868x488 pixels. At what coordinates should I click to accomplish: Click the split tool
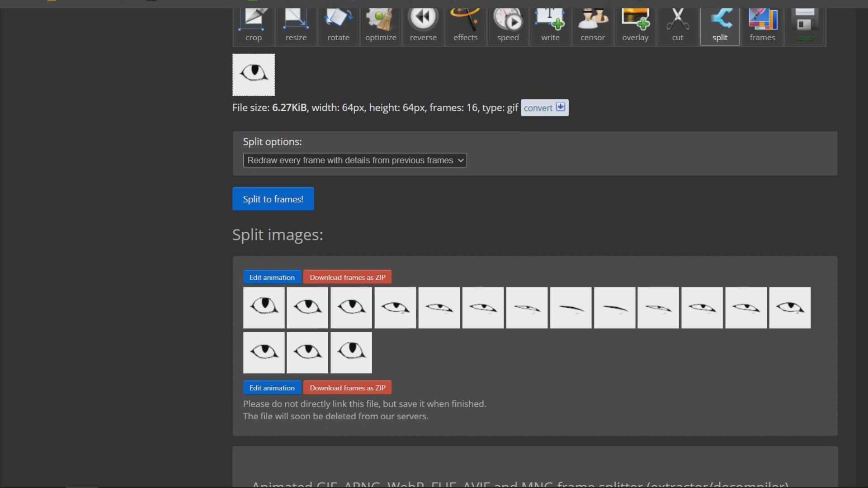click(720, 26)
